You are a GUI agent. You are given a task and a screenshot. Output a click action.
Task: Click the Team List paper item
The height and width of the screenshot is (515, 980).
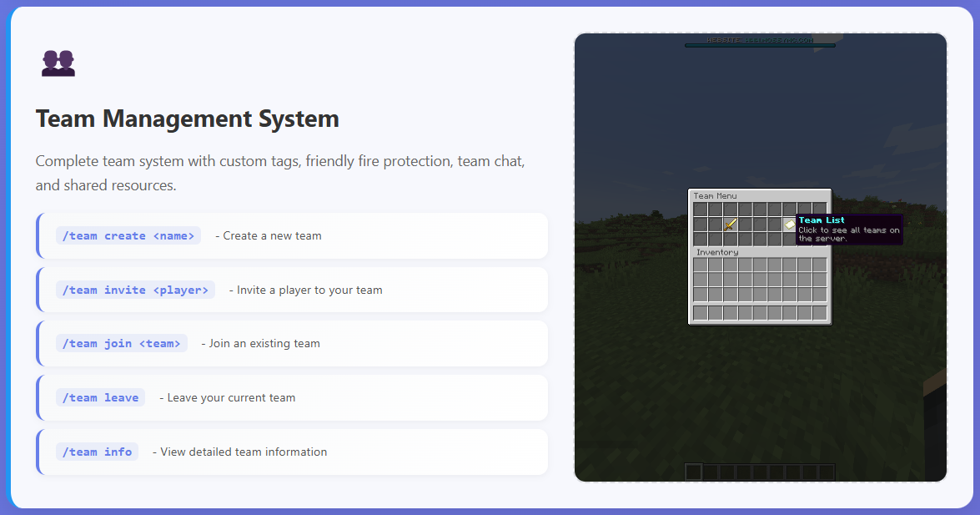[x=790, y=224]
